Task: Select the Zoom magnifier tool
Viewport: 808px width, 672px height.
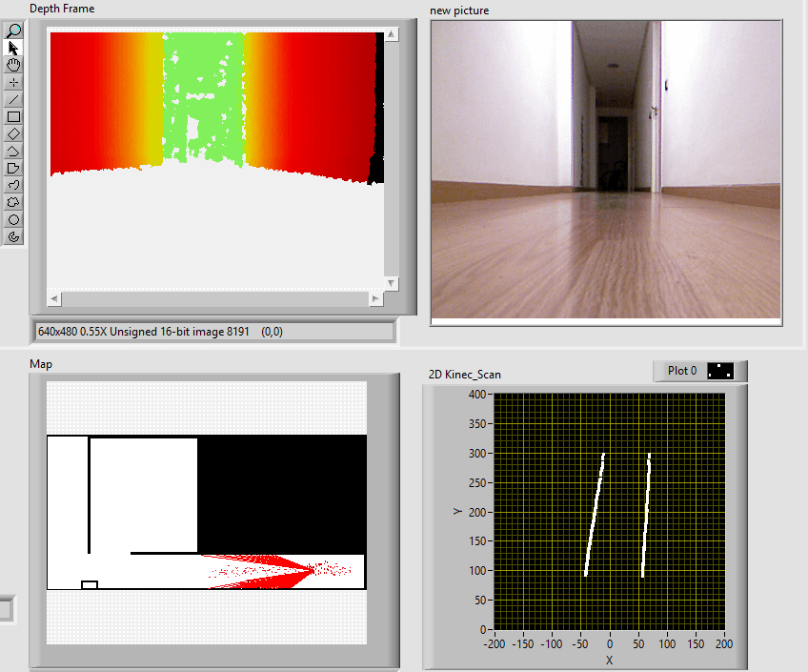Action: (x=13, y=31)
